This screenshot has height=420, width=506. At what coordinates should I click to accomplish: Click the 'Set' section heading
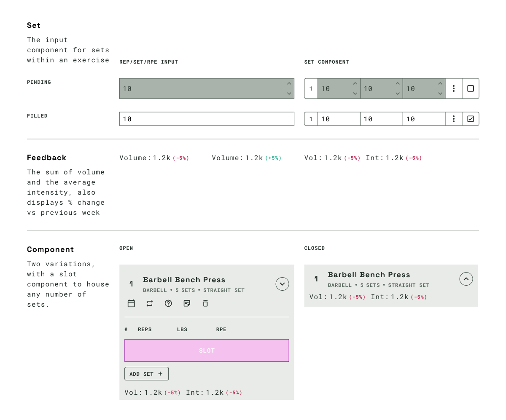pos(34,25)
